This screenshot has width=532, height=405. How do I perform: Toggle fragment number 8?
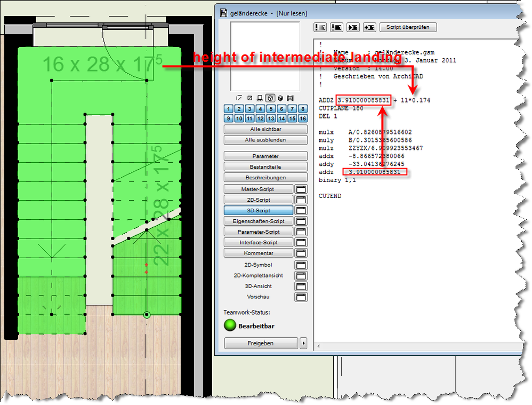303,109
